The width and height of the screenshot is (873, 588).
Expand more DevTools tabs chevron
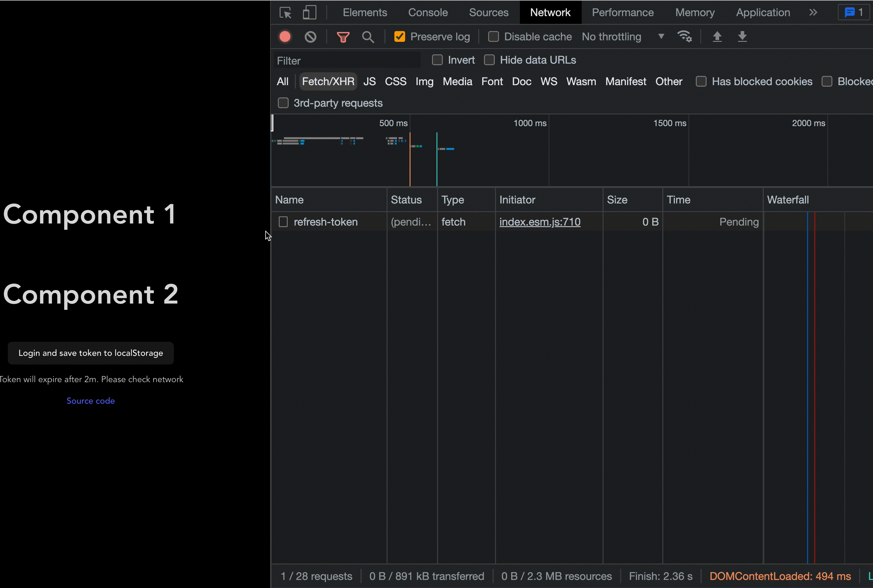(813, 13)
